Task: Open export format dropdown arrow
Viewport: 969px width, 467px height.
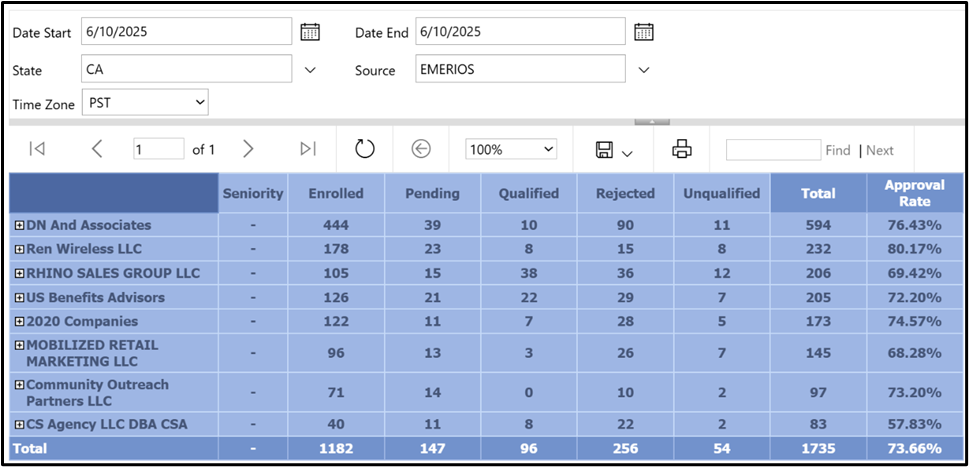Action: tap(627, 153)
